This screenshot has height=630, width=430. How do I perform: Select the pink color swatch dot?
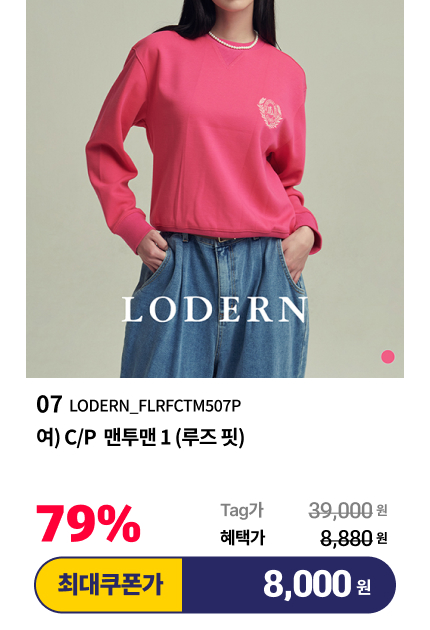(388, 356)
